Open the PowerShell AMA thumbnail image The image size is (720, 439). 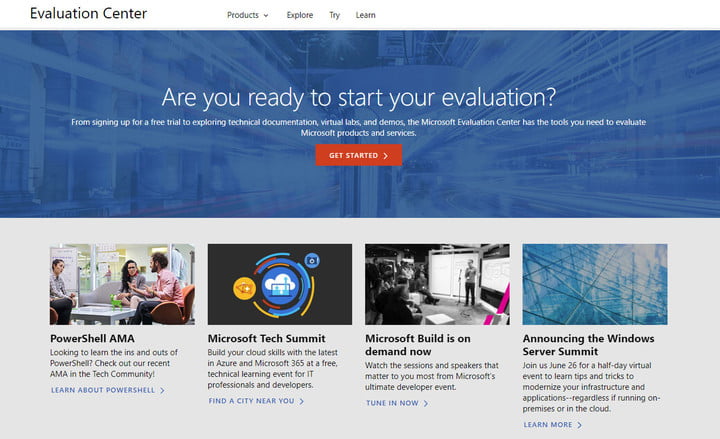(122, 284)
